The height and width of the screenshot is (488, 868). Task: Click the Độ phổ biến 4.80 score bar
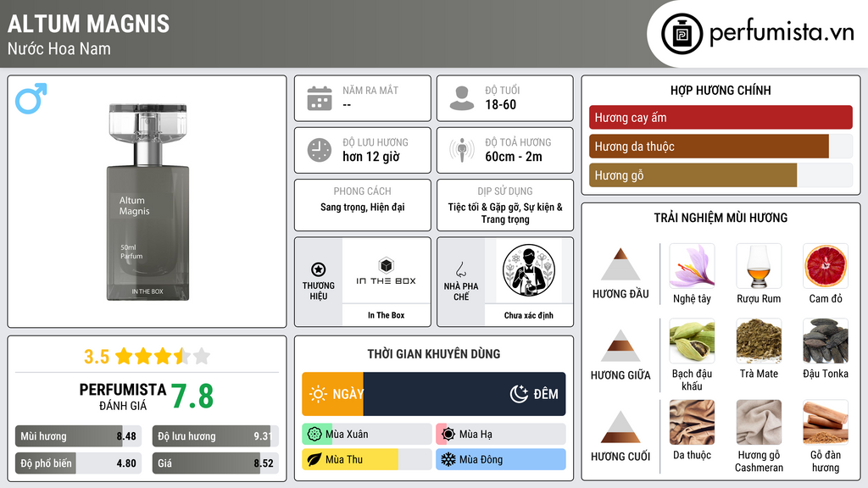coord(78,463)
